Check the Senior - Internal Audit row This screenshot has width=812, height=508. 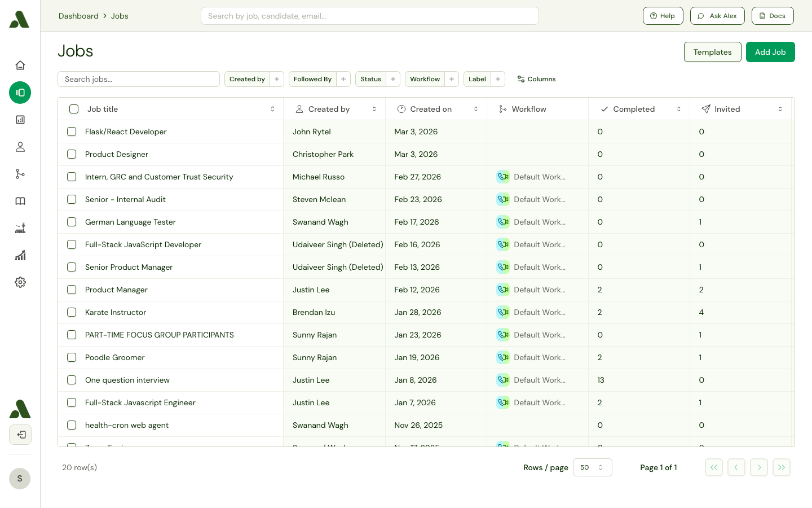(72, 199)
